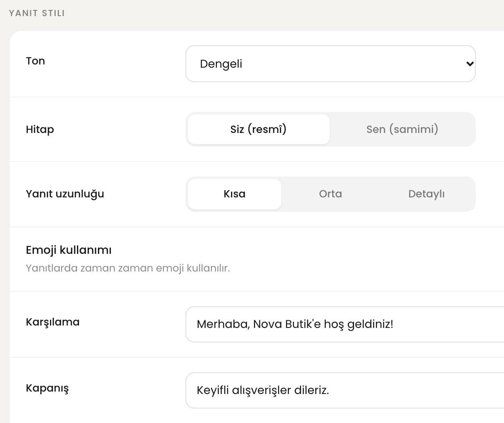Viewport: 504px width, 423px height.
Task: Click the YANIT STILI section heading
Action: (x=37, y=13)
